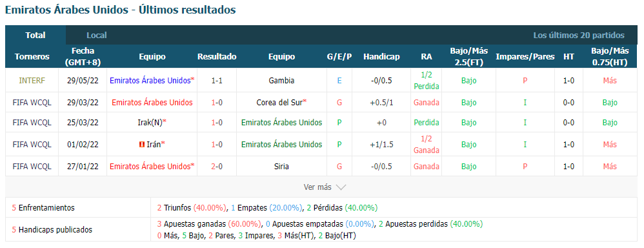This screenshot has width=644, height=248.
Task: Switch to the Total tab
Action: [x=35, y=35]
